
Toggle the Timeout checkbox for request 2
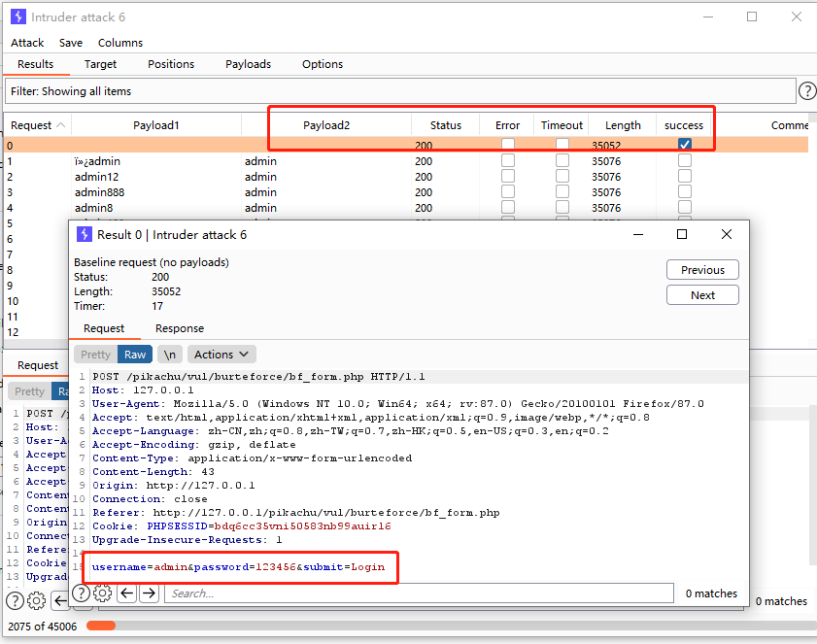pyautogui.click(x=562, y=177)
